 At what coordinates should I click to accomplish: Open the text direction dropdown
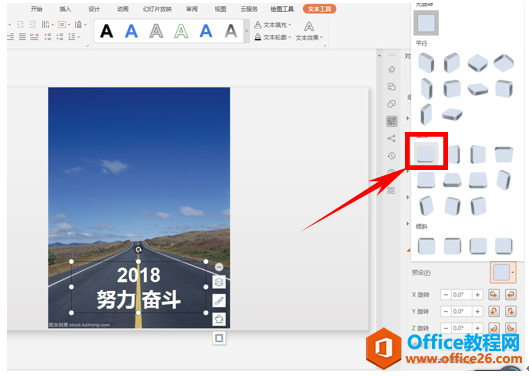(47, 24)
